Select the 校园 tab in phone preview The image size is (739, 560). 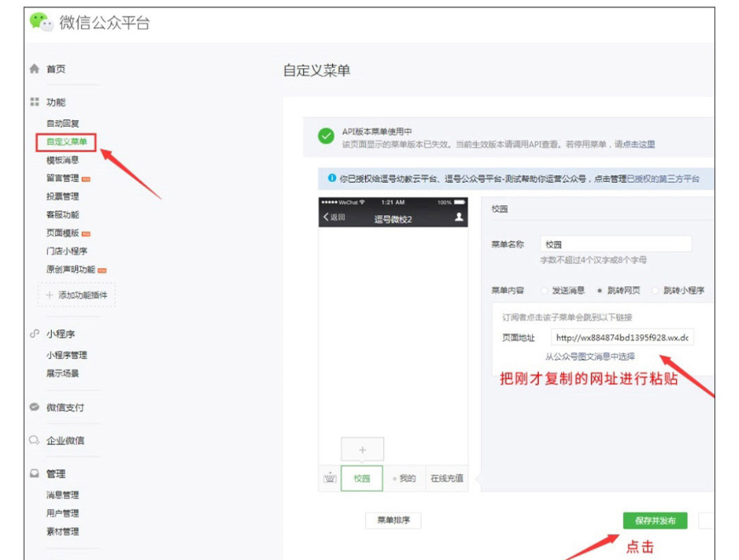coord(362,477)
